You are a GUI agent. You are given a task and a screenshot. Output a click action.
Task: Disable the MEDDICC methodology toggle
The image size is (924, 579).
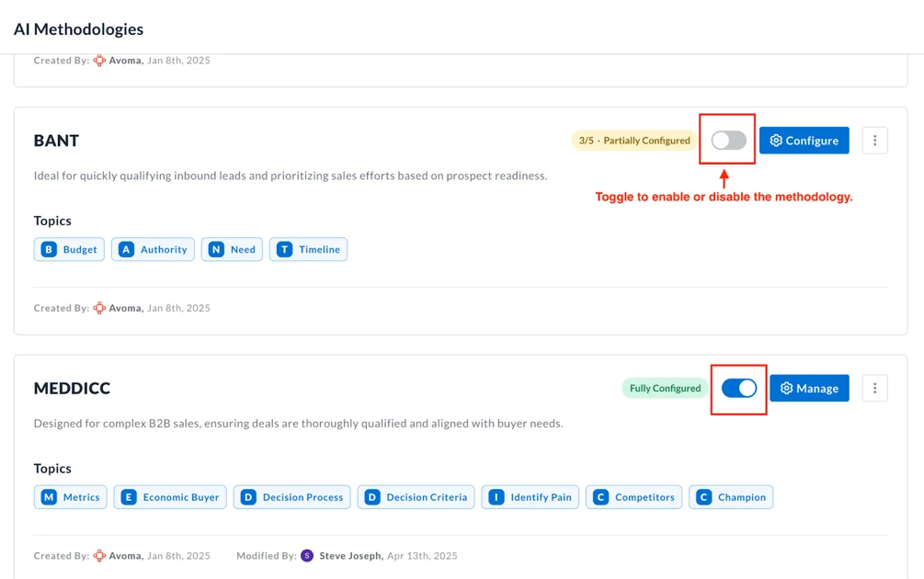click(739, 388)
